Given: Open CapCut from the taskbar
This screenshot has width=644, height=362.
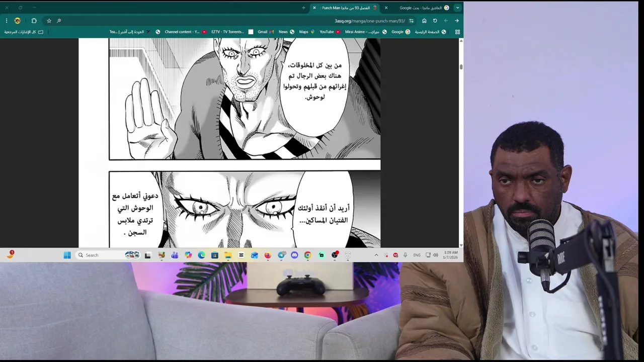Looking at the screenshot, I should pos(241,255).
